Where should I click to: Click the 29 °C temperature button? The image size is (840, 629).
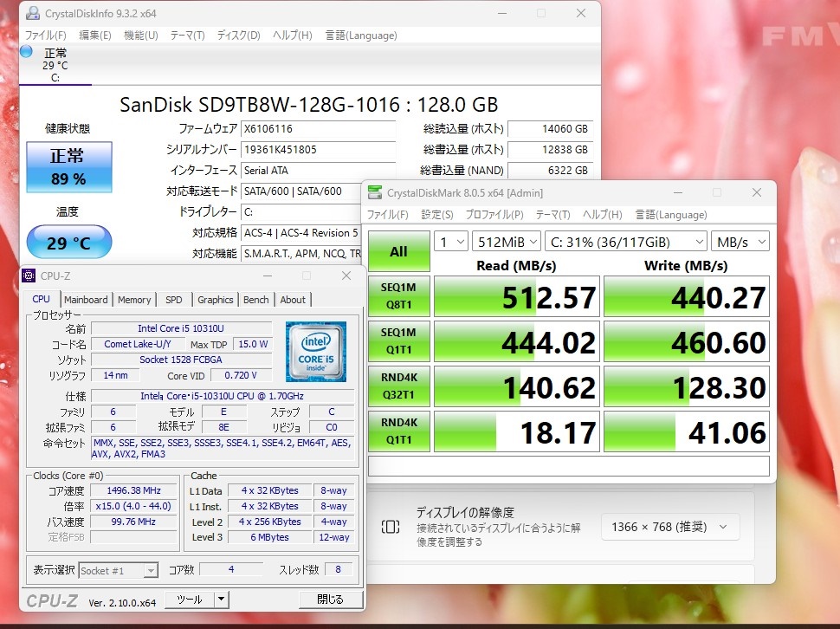point(68,242)
